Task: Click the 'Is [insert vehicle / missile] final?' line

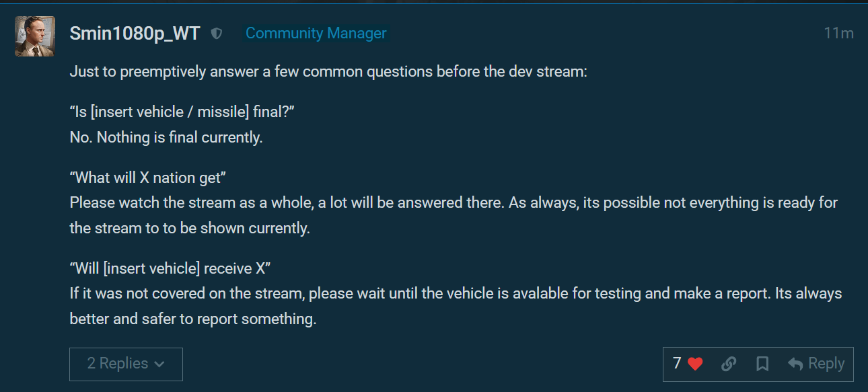Action: (182, 112)
